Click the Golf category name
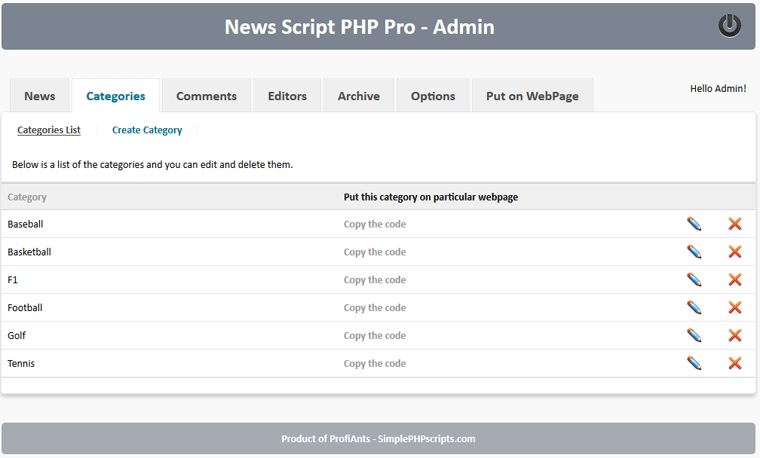The image size is (760, 458). (x=16, y=335)
